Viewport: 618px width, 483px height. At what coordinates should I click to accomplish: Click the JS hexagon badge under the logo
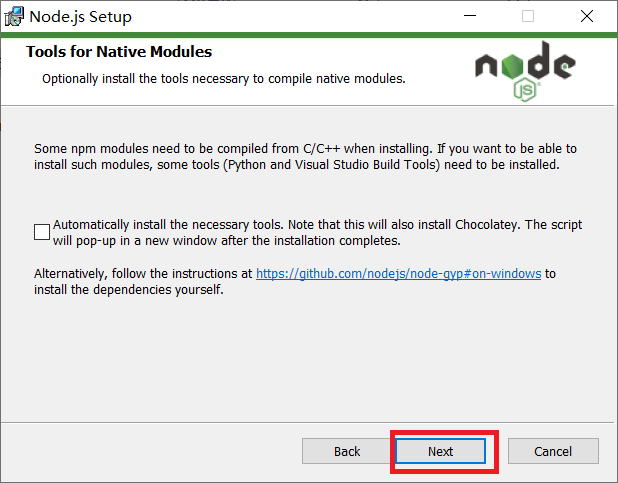527,90
